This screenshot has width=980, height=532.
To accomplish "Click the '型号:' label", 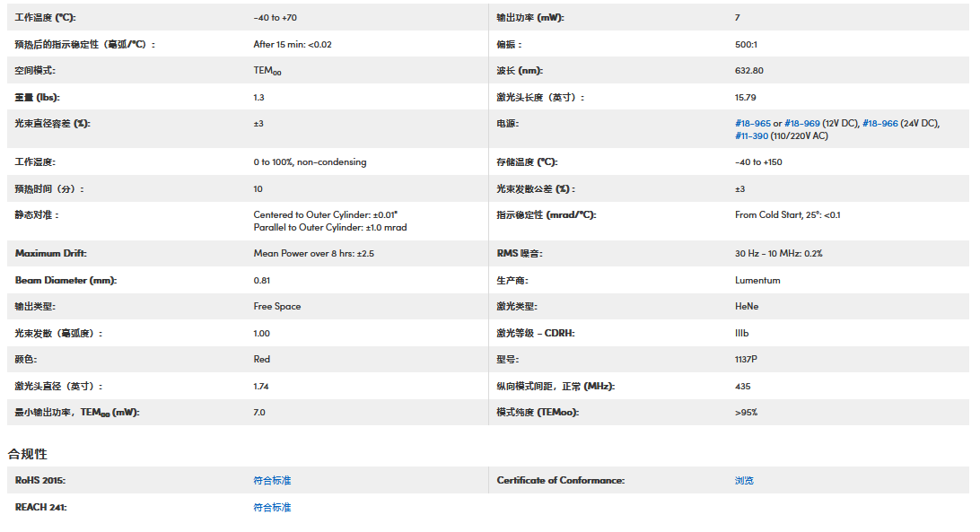I will click(508, 360).
